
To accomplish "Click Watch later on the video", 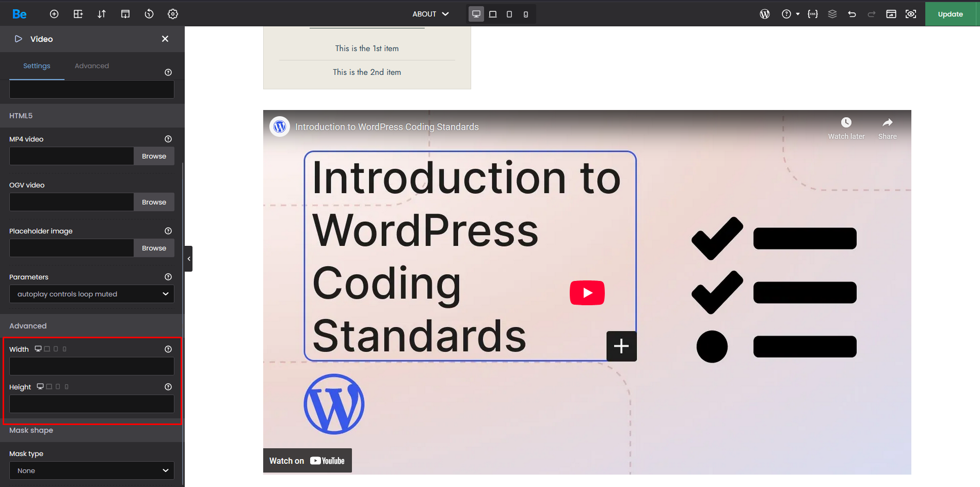I will (846, 128).
